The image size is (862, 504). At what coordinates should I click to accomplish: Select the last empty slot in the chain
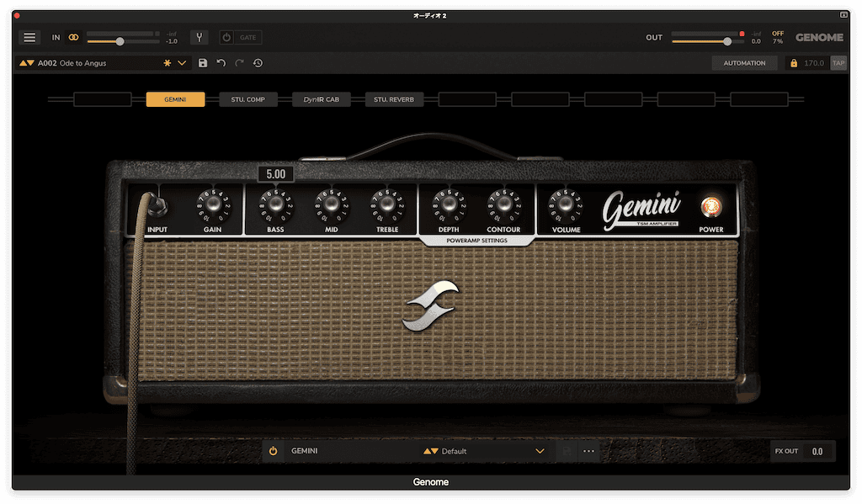click(759, 99)
